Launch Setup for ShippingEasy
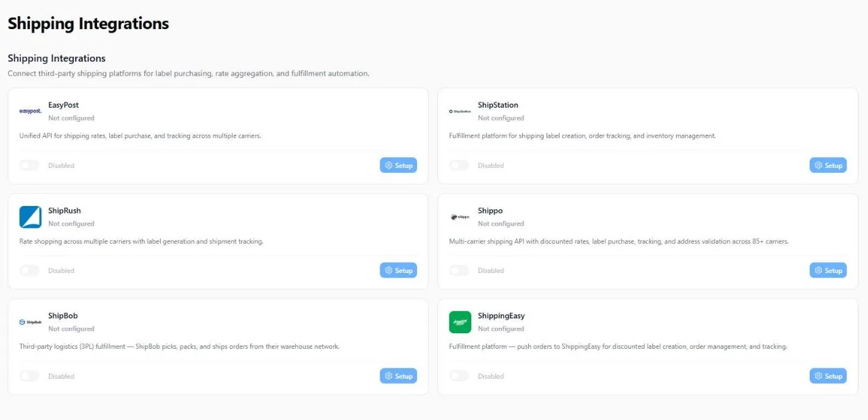Image resolution: width=868 pixels, height=420 pixels. coord(828,376)
